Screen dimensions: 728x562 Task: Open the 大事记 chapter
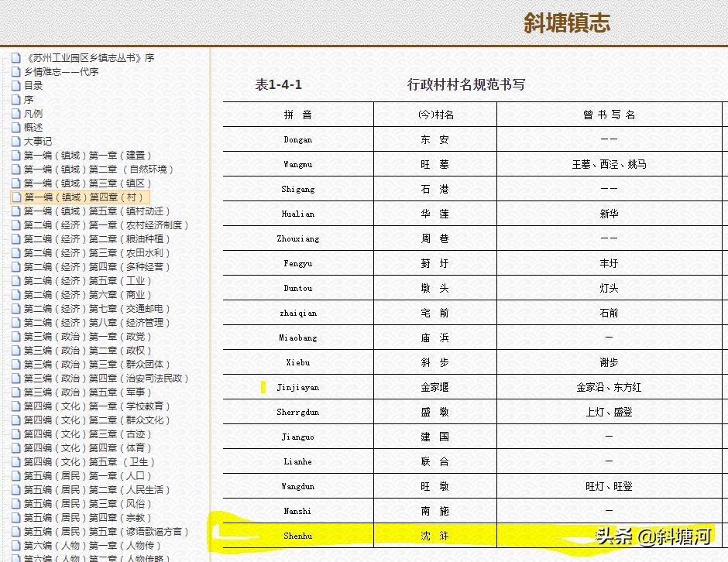[38, 141]
